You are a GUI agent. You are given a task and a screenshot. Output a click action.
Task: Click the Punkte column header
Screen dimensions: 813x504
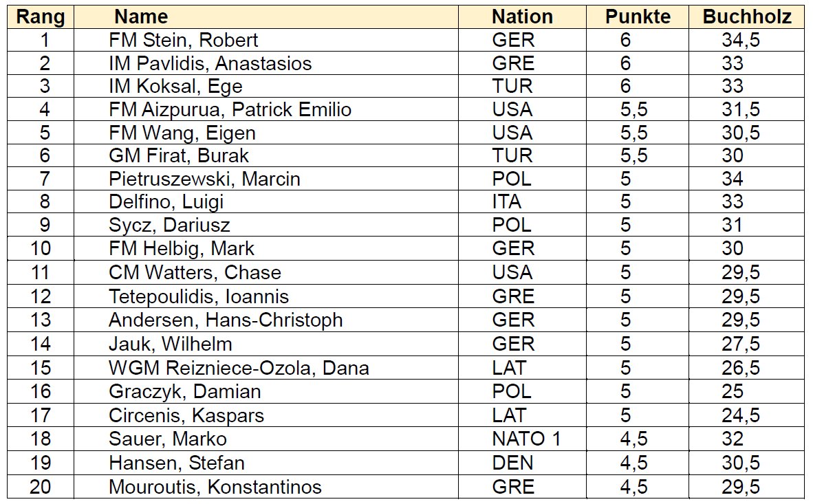tap(638, 17)
